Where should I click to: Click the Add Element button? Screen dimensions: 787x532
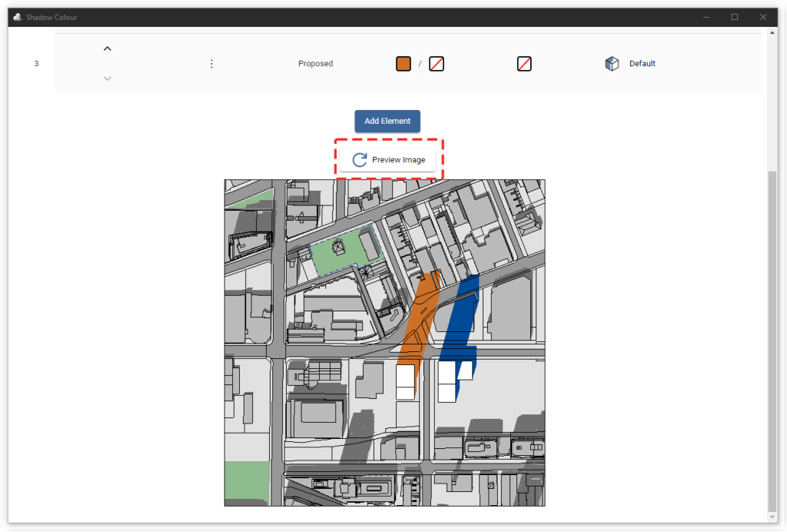pyautogui.click(x=387, y=121)
